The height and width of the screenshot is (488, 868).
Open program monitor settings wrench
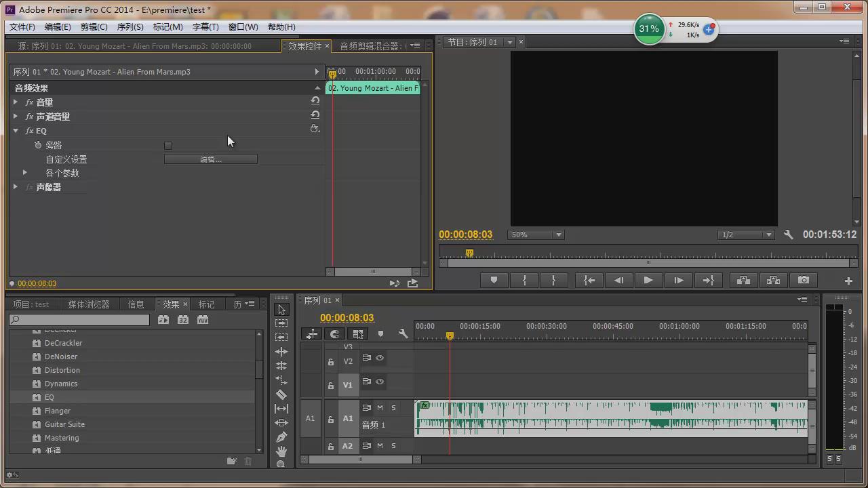click(789, 235)
